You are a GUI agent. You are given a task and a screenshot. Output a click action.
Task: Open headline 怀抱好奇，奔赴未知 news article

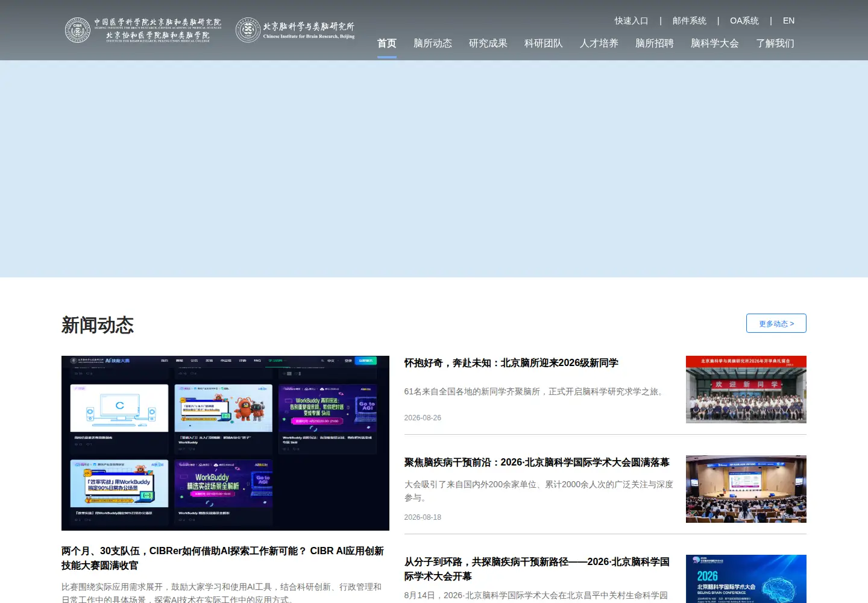pos(511,363)
